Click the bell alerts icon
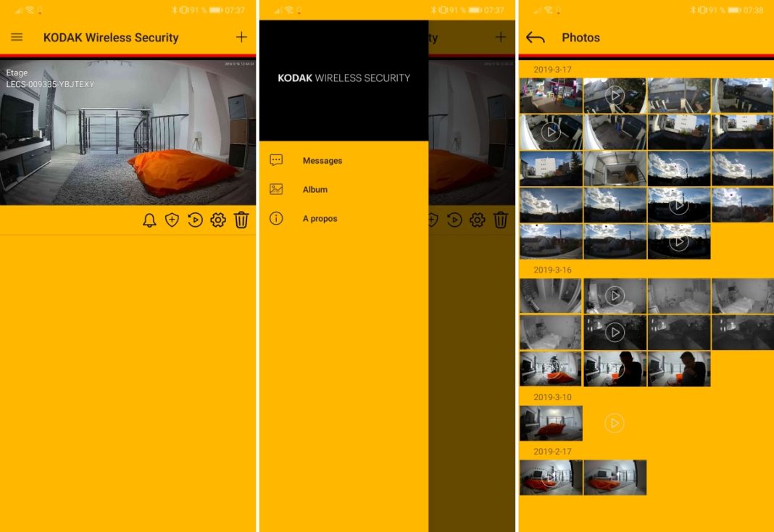774x532 pixels. 149,220
